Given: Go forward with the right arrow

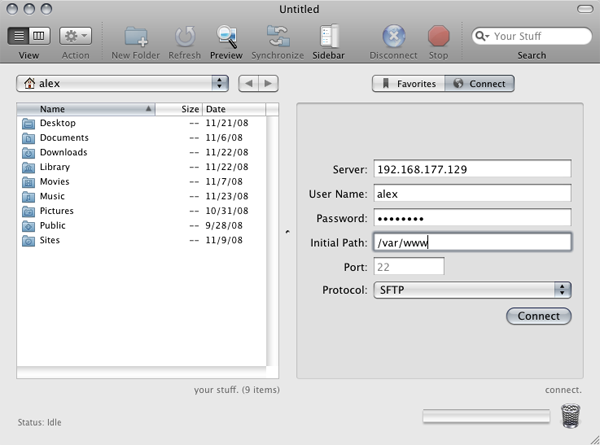Looking at the screenshot, I should (x=268, y=83).
